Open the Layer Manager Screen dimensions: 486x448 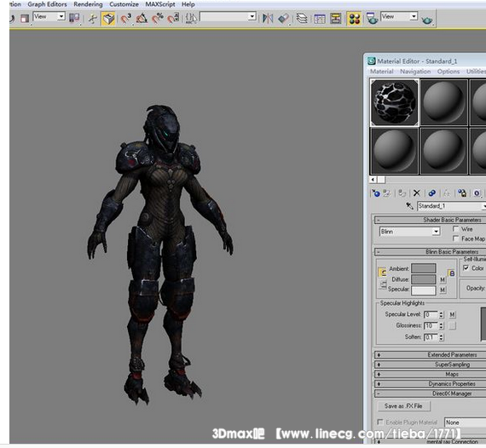[x=302, y=19]
